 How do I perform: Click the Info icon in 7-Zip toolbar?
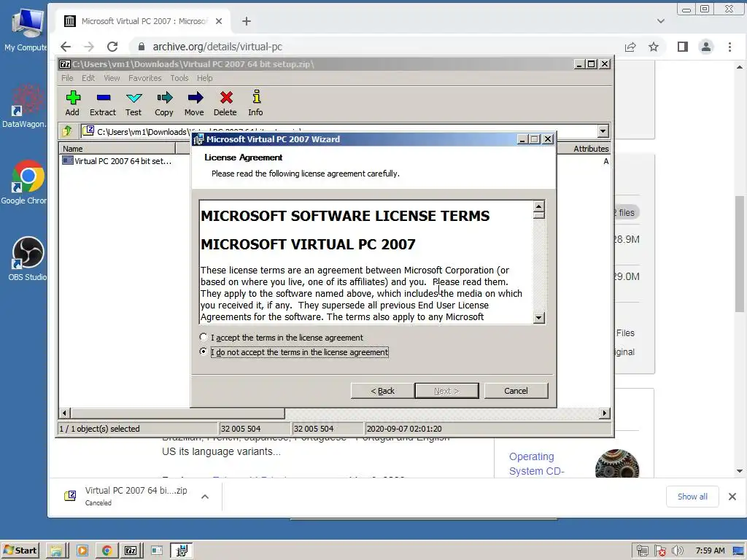click(x=256, y=104)
